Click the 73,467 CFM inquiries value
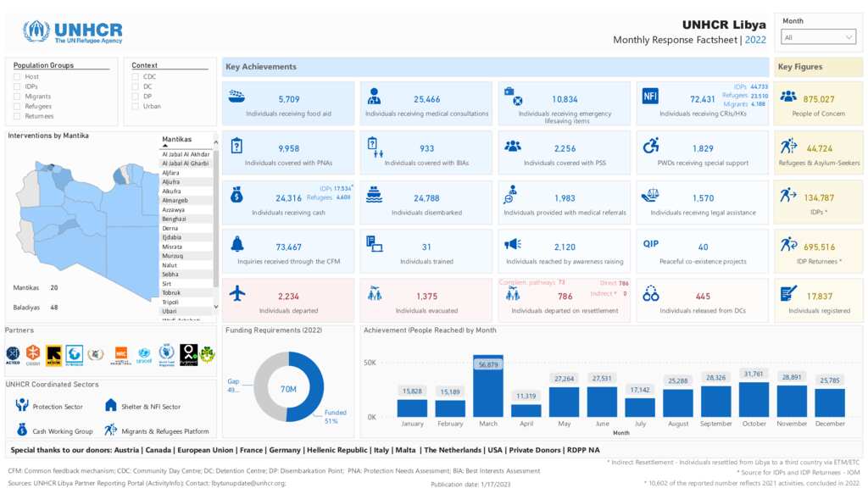The width and height of the screenshot is (868, 494). tap(288, 247)
